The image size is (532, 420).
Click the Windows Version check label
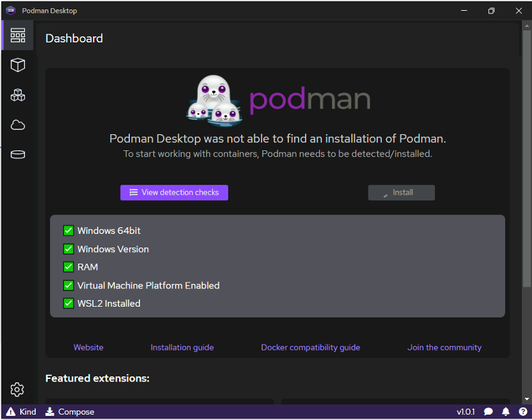[x=113, y=249]
